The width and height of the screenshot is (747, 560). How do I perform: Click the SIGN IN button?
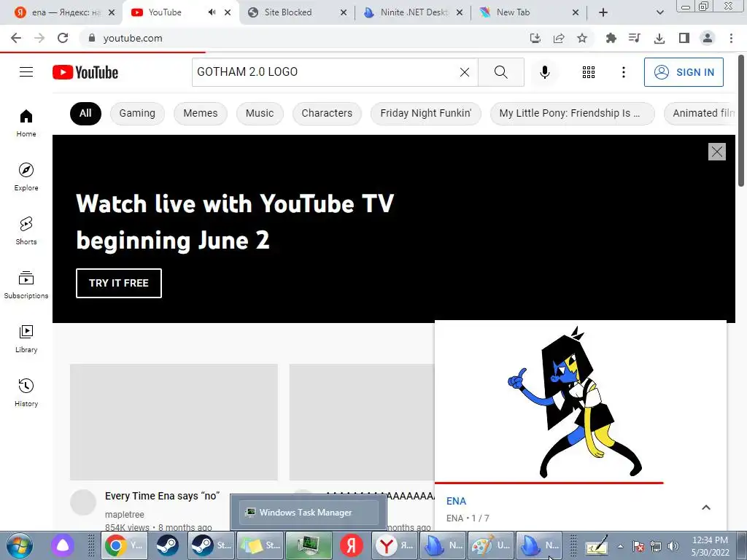pos(684,72)
